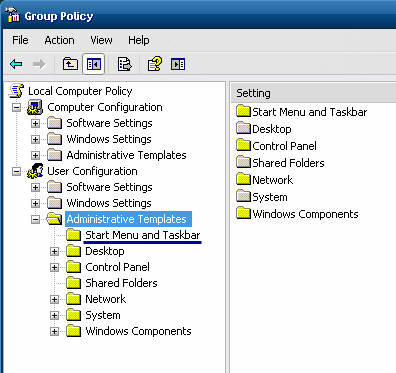Open the View menu
Viewport: 396px width, 373px height.
click(x=101, y=40)
